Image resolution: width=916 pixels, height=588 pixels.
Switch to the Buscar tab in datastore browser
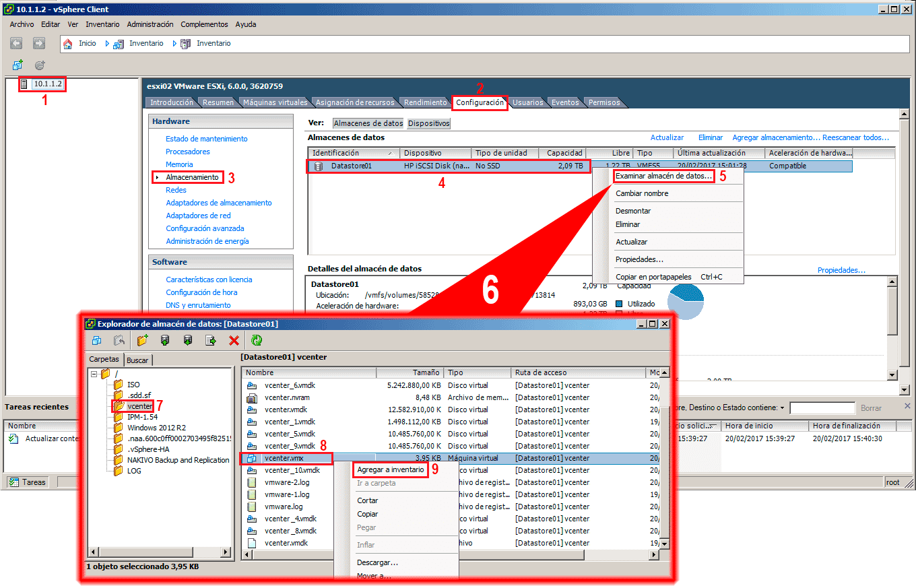pos(137,359)
